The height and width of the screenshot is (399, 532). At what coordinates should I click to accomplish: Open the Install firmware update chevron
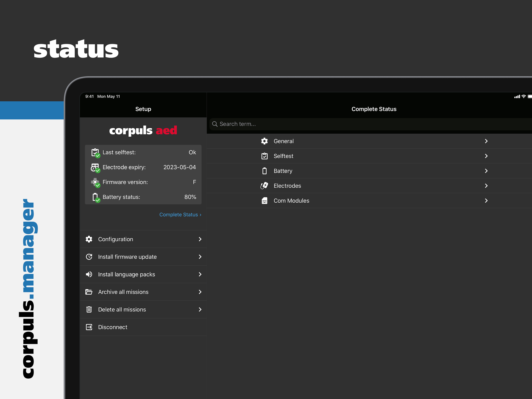(200, 257)
